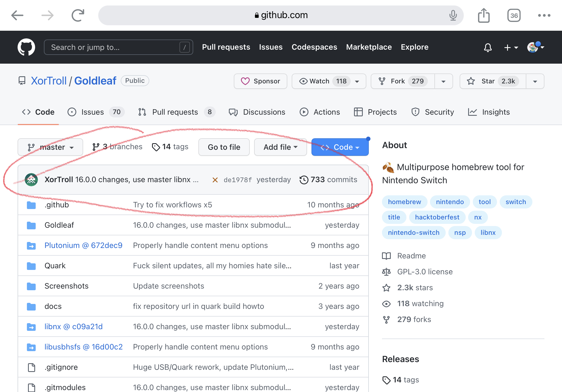562x392 pixels.
Task: Open the .gitmodules file
Action: [x=65, y=388]
